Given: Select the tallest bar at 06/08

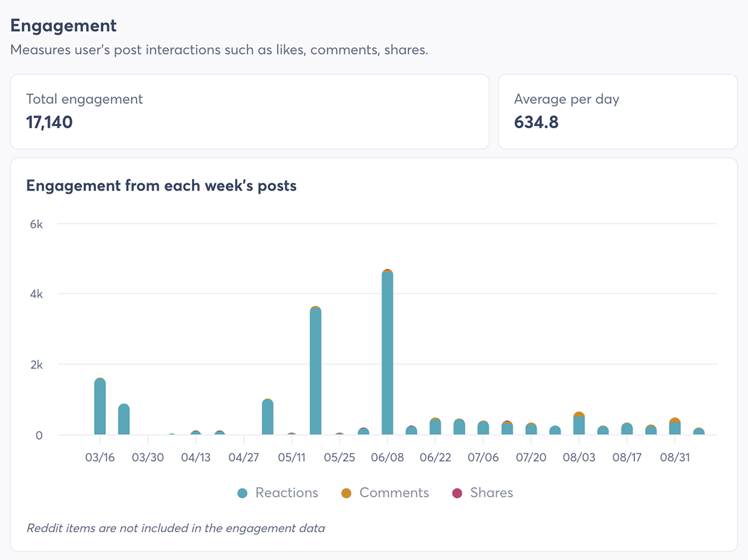Looking at the screenshot, I should 388,352.
